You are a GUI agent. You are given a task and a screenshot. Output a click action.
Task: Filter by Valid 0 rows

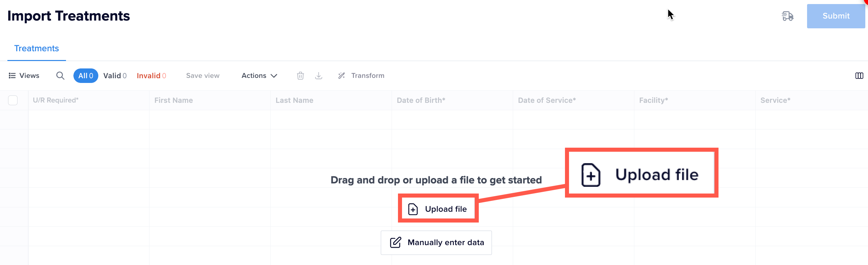(115, 76)
